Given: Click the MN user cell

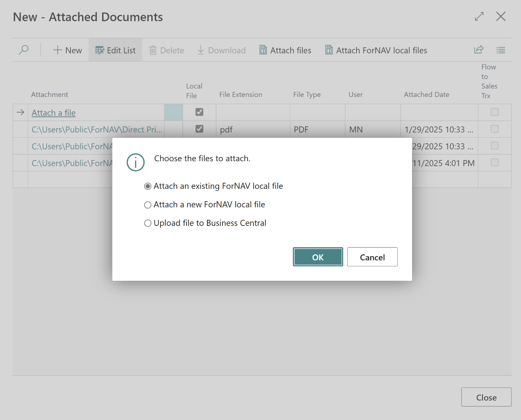Looking at the screenshot, I should (373, 129).
